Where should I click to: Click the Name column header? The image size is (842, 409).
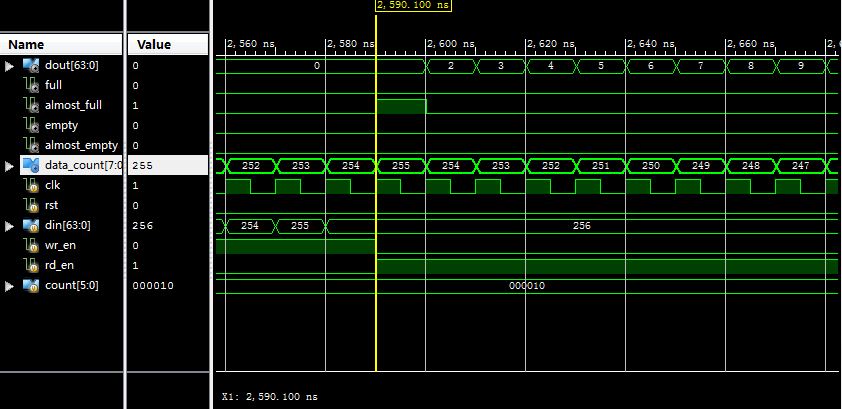(x=61, y=45)
